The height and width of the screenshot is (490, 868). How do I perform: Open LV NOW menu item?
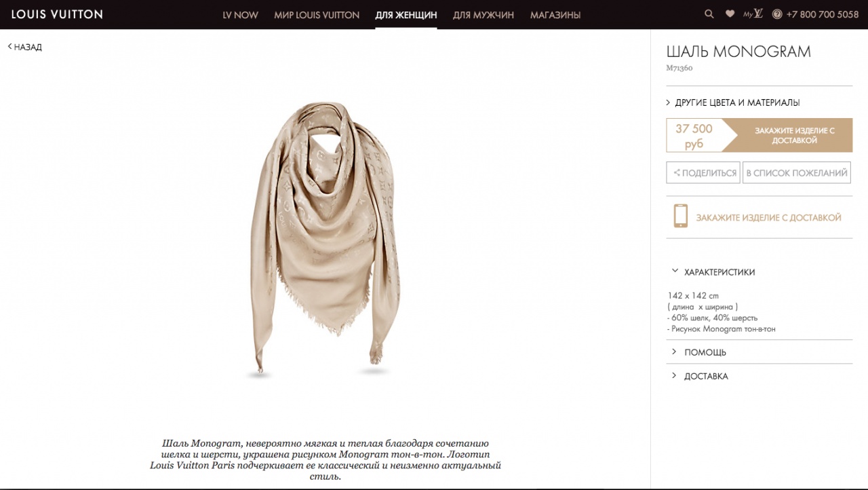click(240, 15)
